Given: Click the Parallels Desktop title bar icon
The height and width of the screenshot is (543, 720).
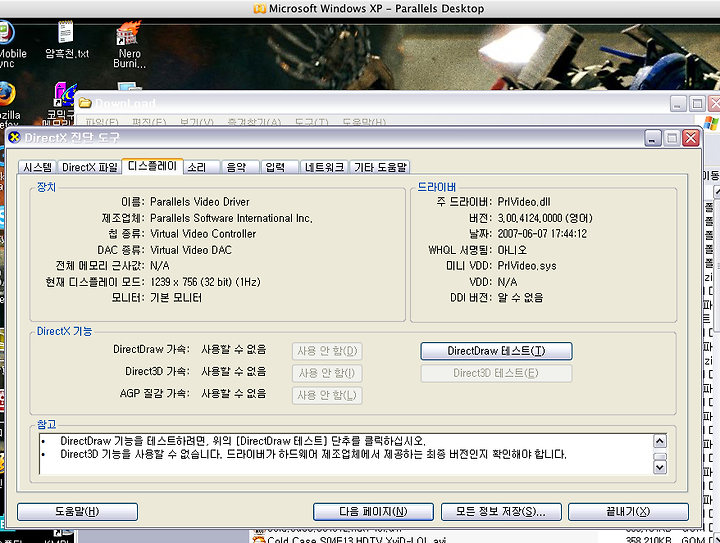Looking at the screenshot, I should coord(260,8).
